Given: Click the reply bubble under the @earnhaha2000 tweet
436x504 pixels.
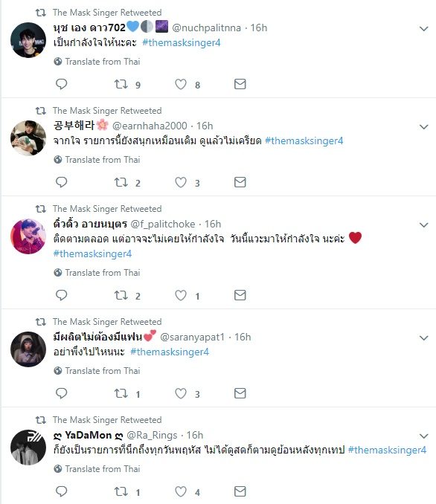Looking at the screenshot, I should coord(61,182).
